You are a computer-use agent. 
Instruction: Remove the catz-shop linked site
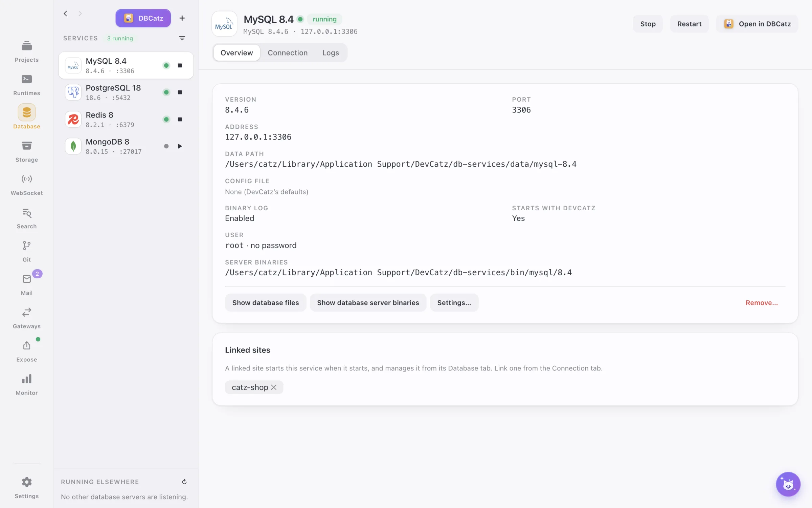coord(274,387)
